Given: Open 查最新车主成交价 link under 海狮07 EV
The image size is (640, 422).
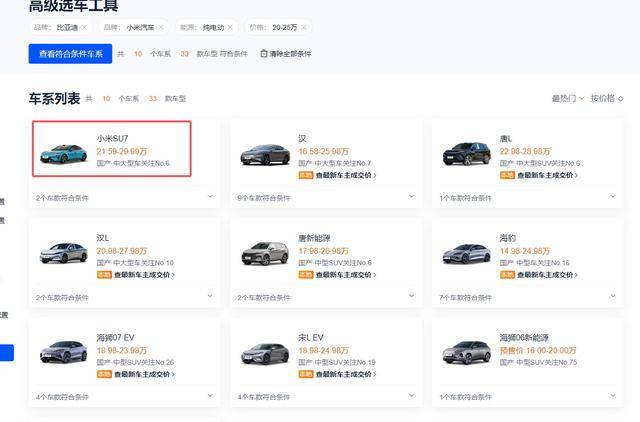Looking at the screenshot, I should (x=144, y=374).
